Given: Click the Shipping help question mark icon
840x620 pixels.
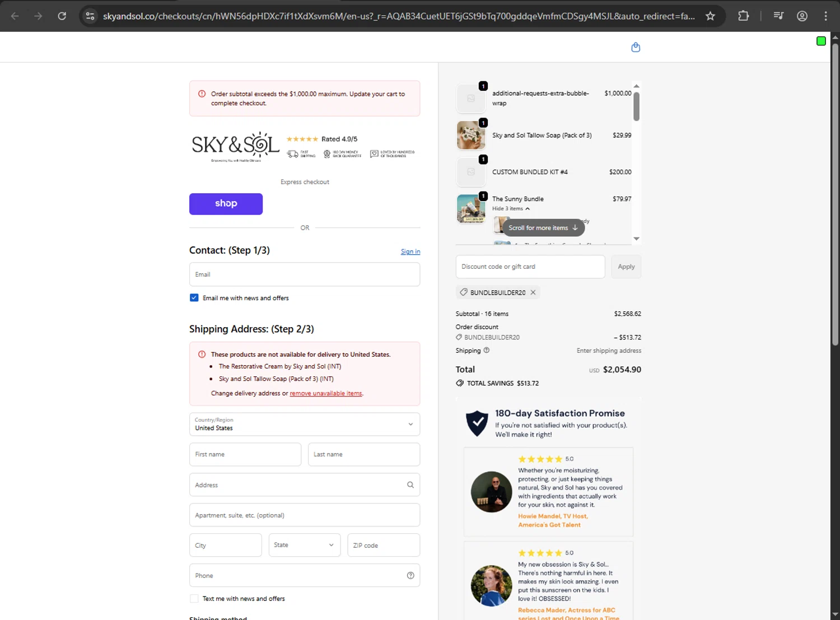Looking at the screenshot, I should point(486,350).
